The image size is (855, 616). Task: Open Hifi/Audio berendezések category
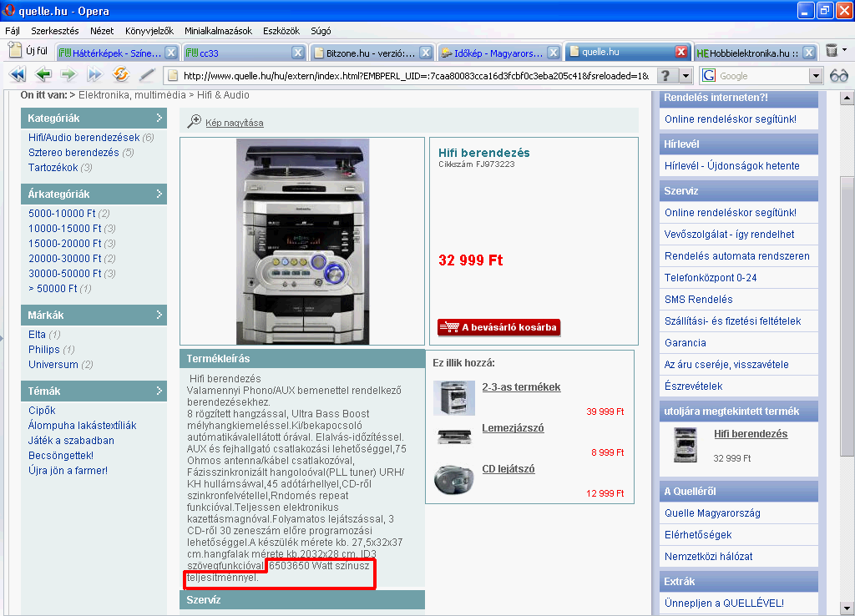point(84,138)
